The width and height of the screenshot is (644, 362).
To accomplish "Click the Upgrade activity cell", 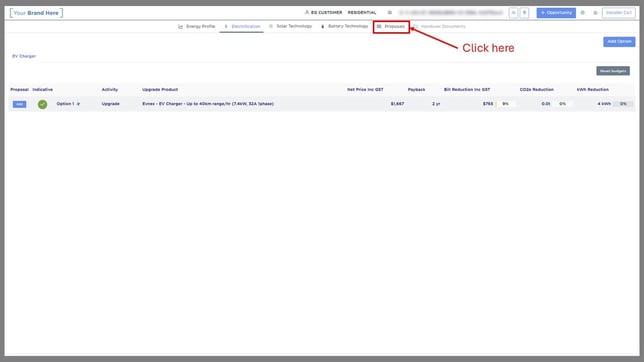I will click(x=110, y=104).
